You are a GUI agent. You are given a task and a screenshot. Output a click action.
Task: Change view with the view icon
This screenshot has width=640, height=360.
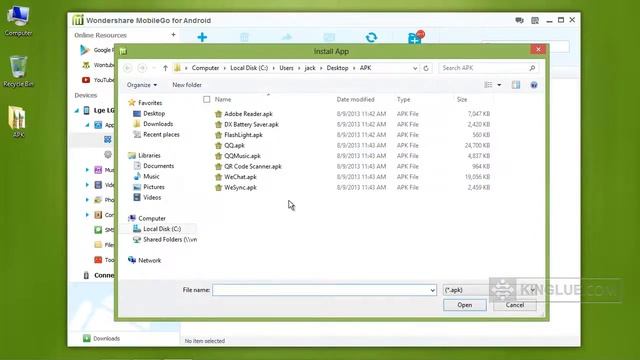tap(488, 85)
